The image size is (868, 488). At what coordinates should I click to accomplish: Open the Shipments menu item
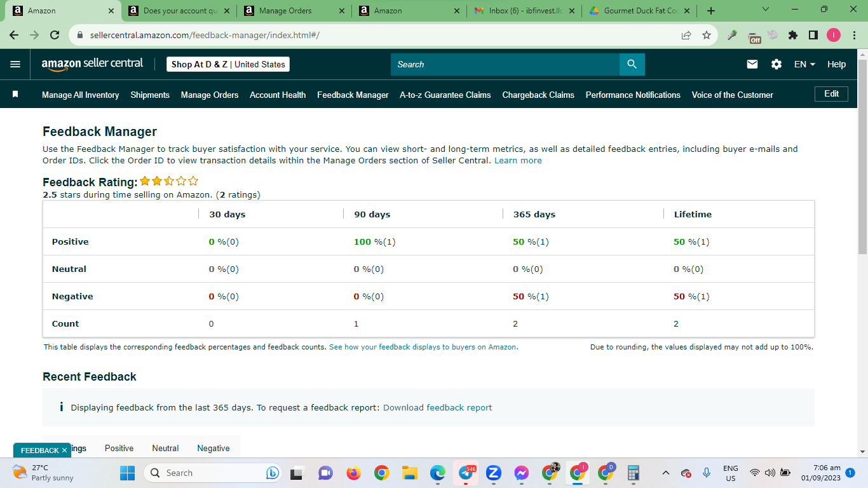150,95
